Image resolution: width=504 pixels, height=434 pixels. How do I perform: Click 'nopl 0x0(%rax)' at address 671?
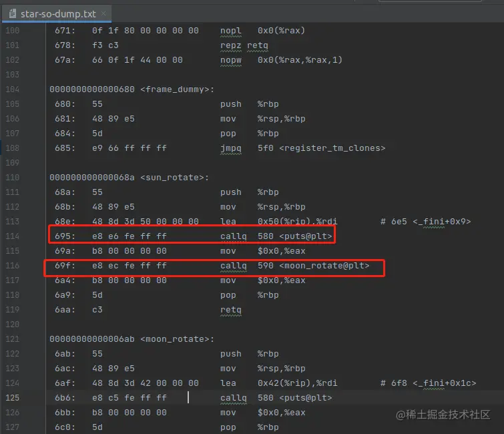pyautogui.click(x=262, y=31)
